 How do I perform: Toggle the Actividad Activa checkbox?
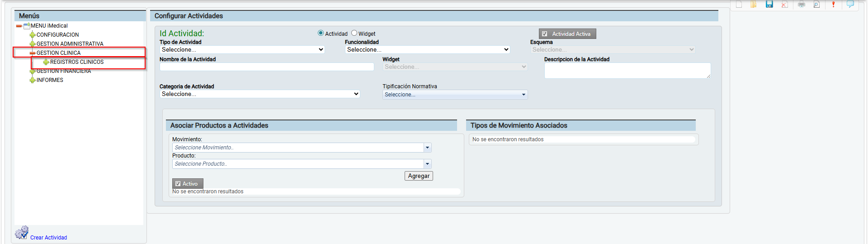545,34
